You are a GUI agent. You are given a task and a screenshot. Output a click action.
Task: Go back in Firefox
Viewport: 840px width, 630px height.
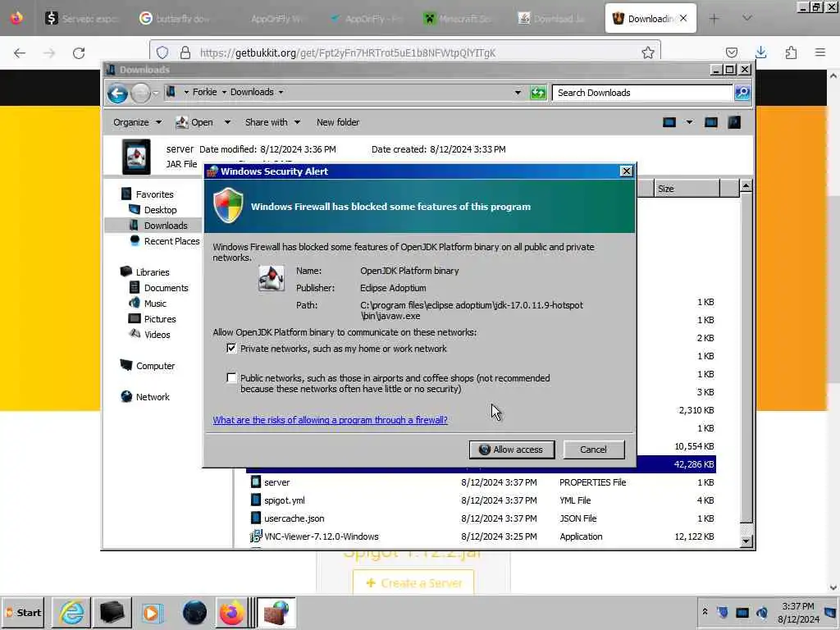coord(20,52)
